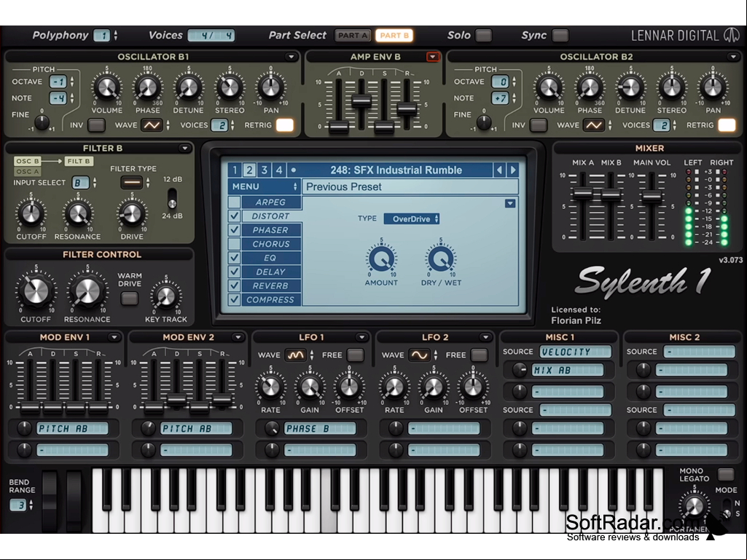Click the Oscillator B2 Stereo knob
The height and width of the screenshot is (560, 747).
point(672,87)
